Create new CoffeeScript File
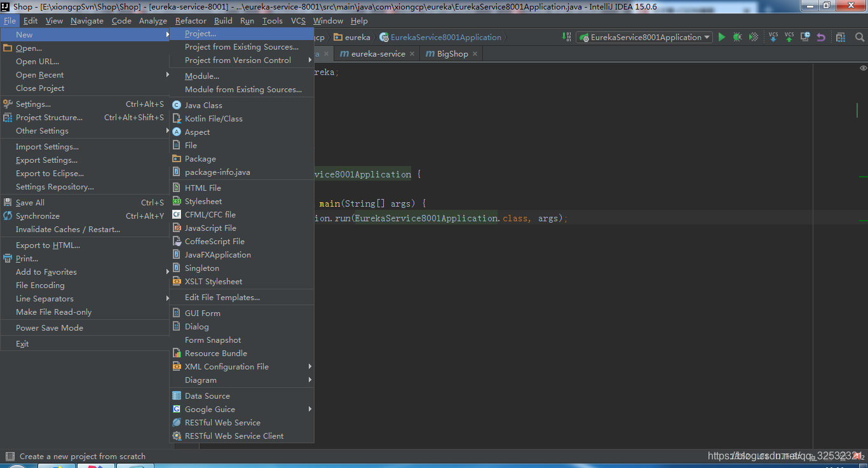Screen dimensions: 868x468 [242, 241]
